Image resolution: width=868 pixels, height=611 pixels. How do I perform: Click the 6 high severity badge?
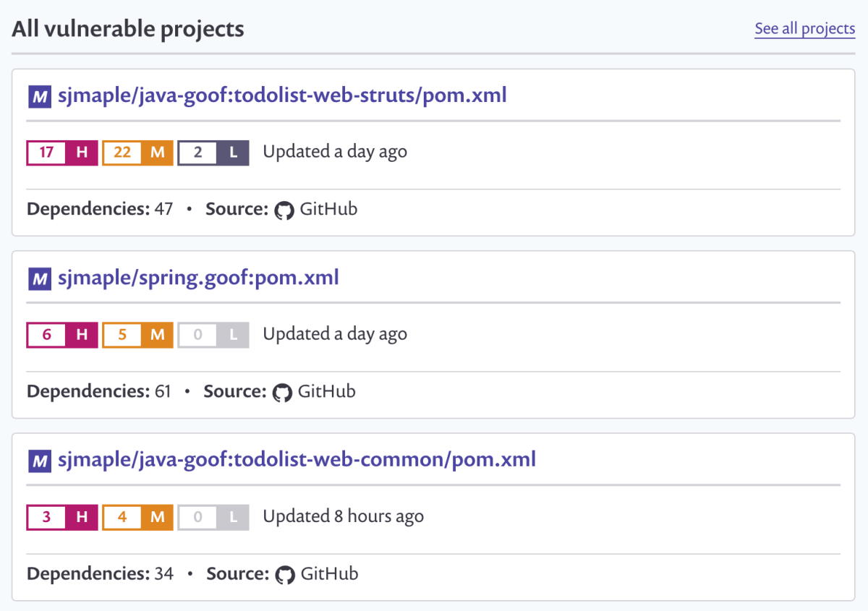pyautogui.click(x=62, y=335)
